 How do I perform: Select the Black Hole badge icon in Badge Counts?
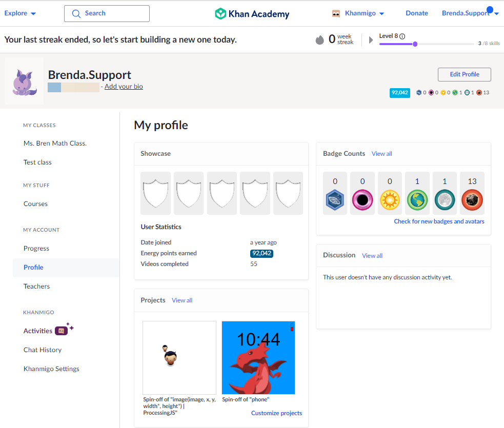362,200
